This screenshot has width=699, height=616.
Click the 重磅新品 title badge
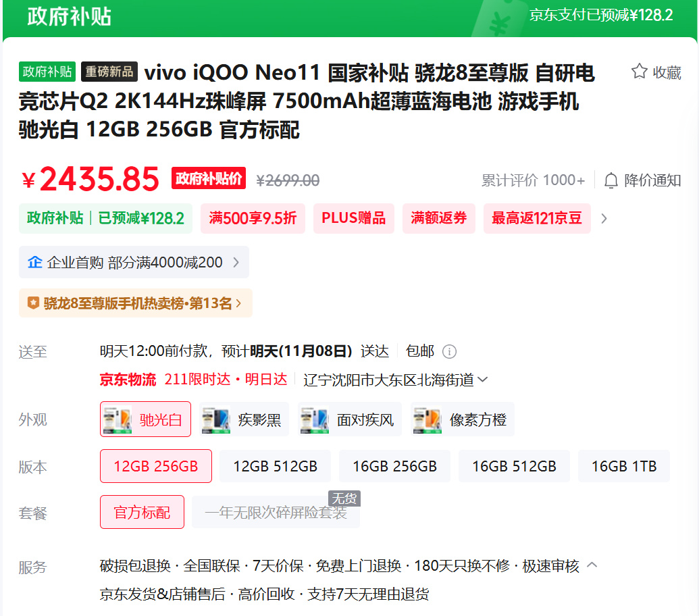109,72
